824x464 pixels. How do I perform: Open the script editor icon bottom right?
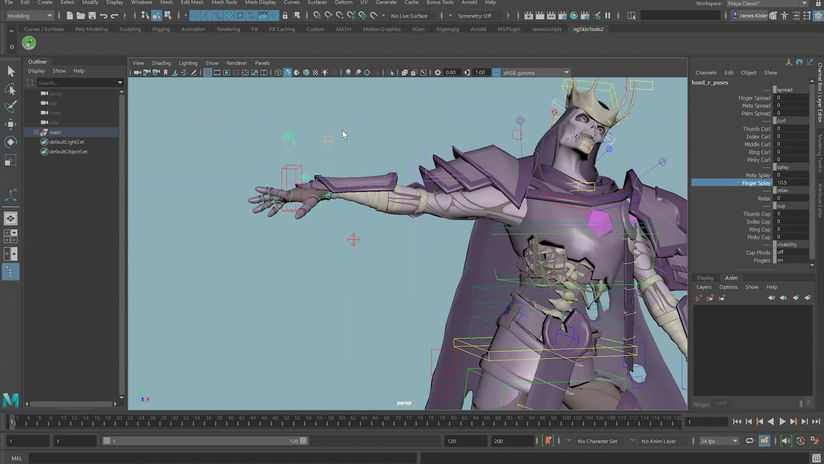[815, 458]
